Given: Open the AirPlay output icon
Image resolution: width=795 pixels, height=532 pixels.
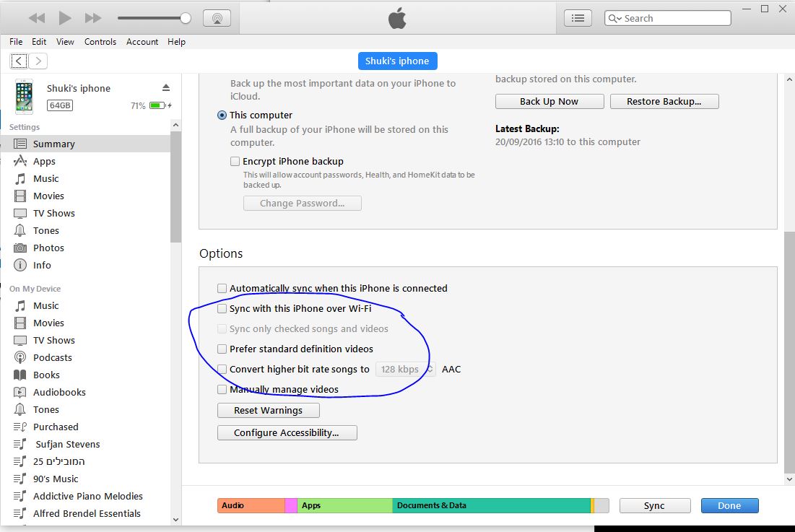Looking at the screenshot, I should click(217, 18).
